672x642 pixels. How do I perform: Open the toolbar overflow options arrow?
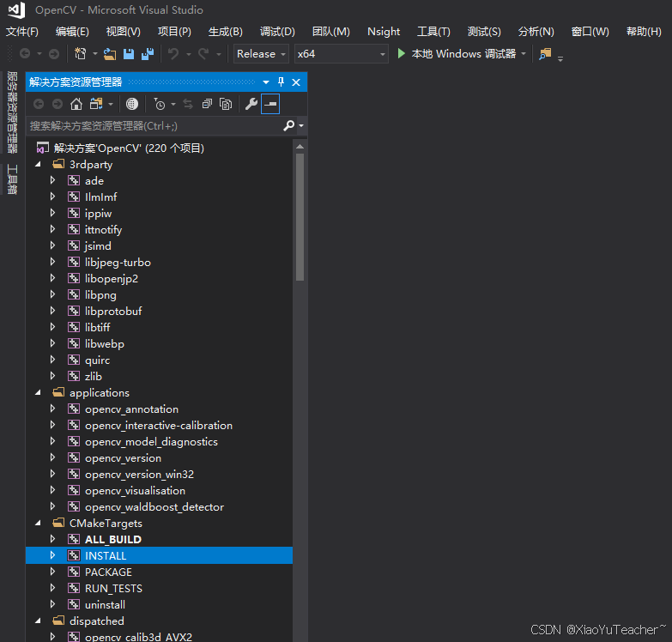[x=560, y=58]
